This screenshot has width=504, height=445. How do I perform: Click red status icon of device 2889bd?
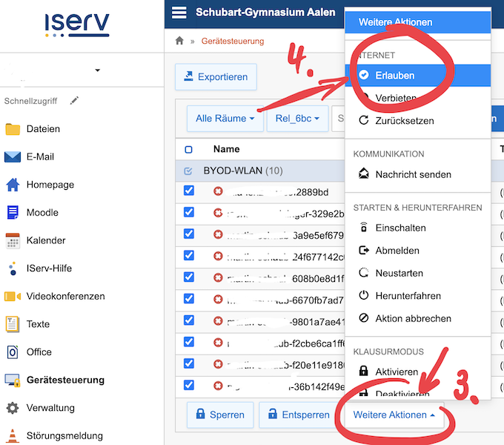click(218, 191)
